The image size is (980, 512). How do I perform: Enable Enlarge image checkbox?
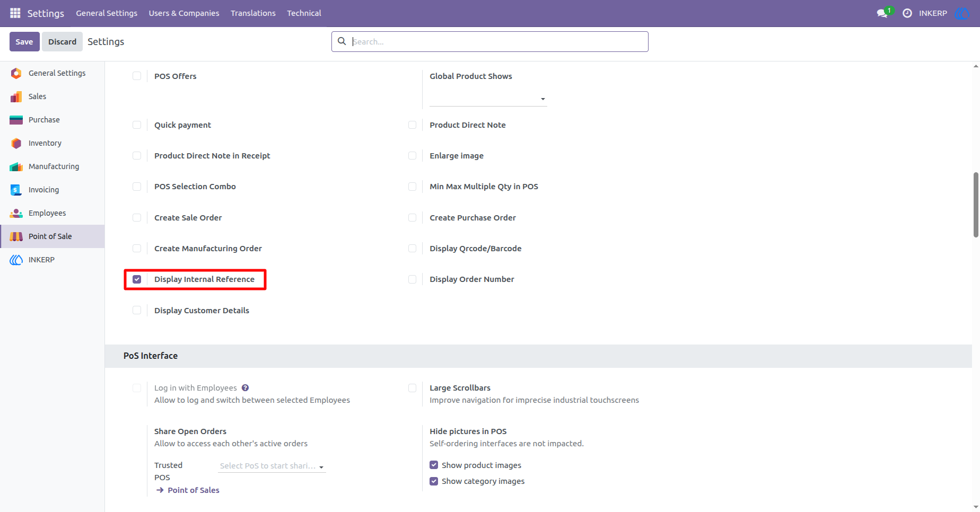[x=412, y=155]
